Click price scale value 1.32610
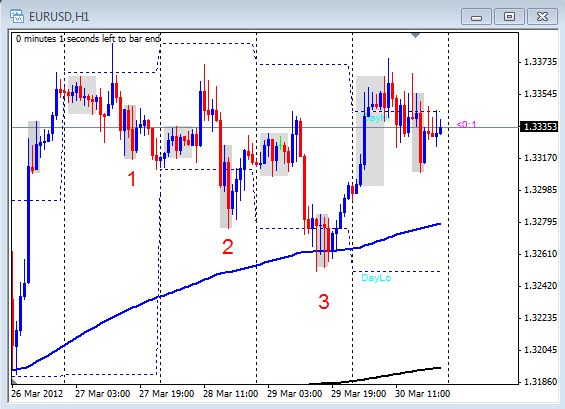This screenshot has height=409, width=565. [x=540, y=254]
